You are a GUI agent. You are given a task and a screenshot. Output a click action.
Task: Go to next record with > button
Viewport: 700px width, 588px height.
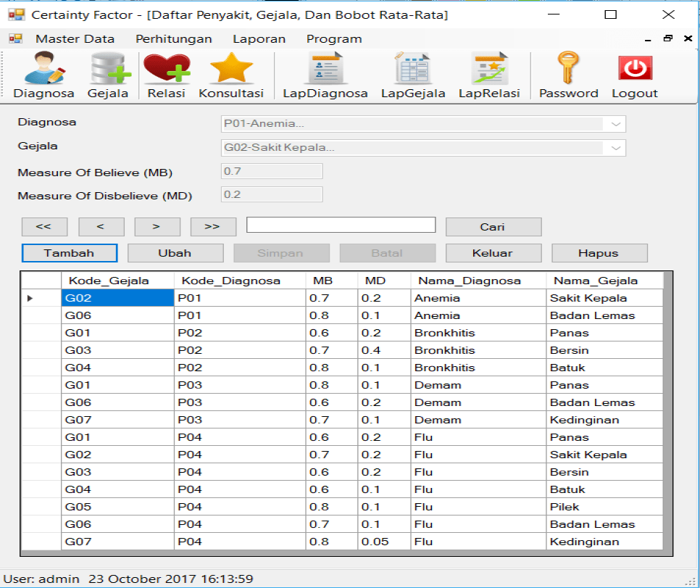point(157,226)
